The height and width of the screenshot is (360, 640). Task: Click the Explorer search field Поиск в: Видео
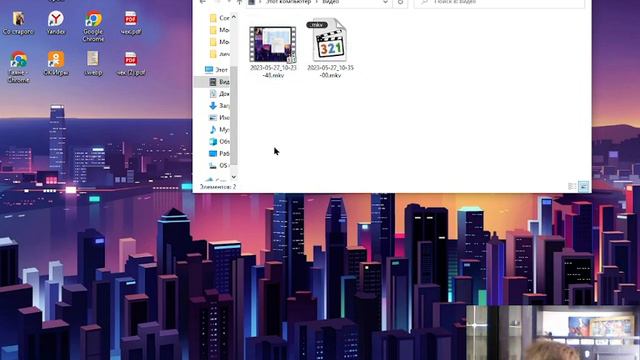click(x=499, y=3)
